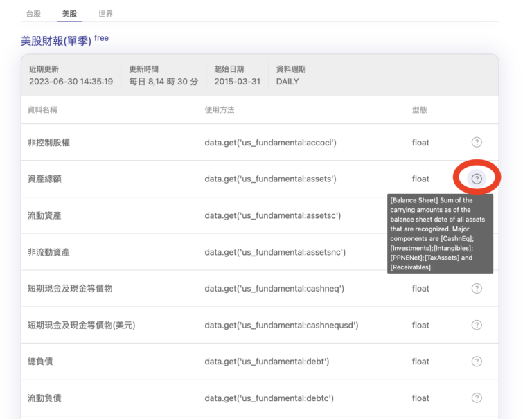Click the Balance Sheet tooltip text
The height and width of the screenshot is (419, 532).
click(439, 233)
